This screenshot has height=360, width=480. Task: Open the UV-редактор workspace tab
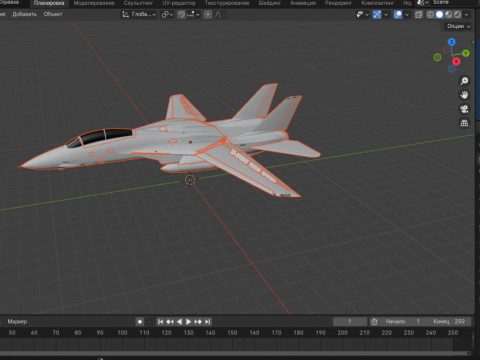(179, 3)
